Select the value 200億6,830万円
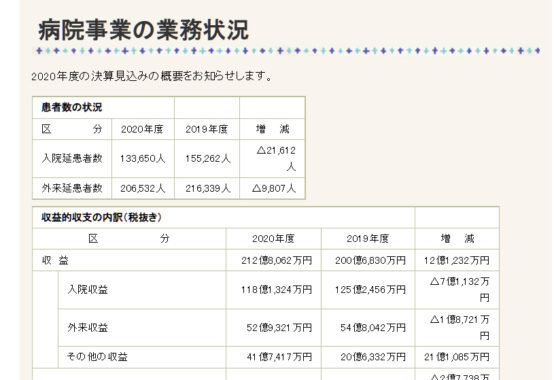This screenshot has height=380, width=554. 370,261
